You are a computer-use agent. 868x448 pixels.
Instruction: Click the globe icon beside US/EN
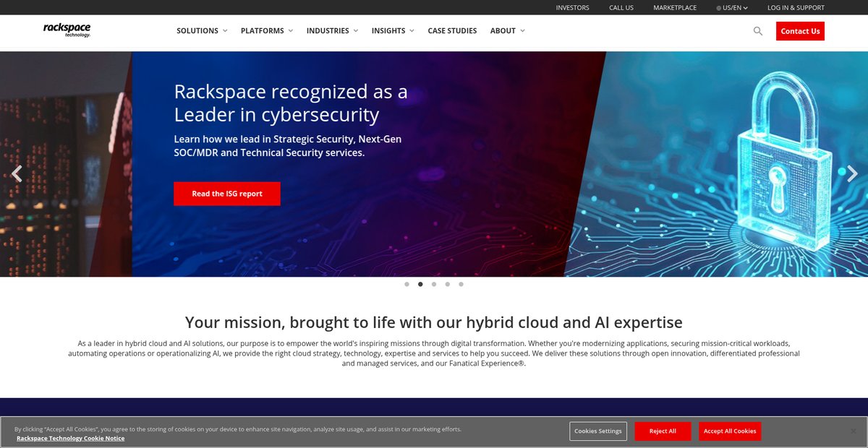[x=719, y=8]
